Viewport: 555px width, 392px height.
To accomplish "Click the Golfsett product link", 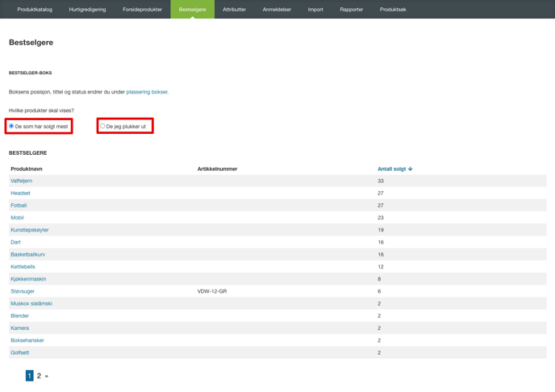I will [x=20, y=352].
